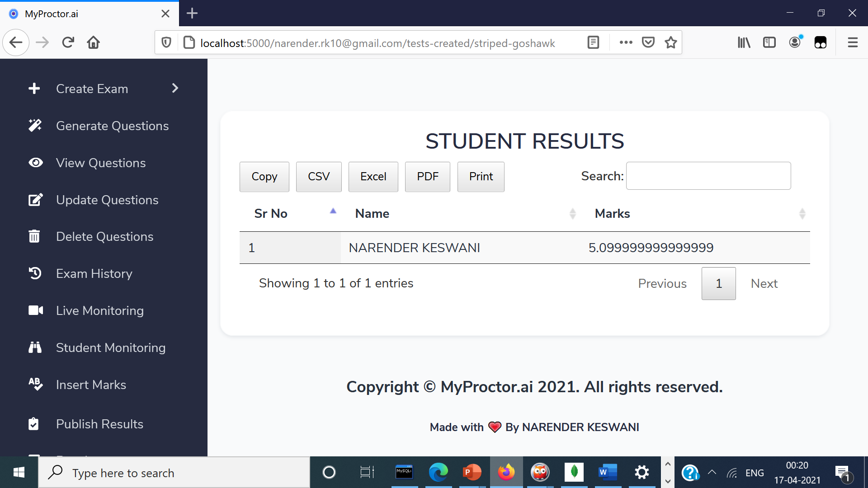Click the Search input field

click(708, 176)
